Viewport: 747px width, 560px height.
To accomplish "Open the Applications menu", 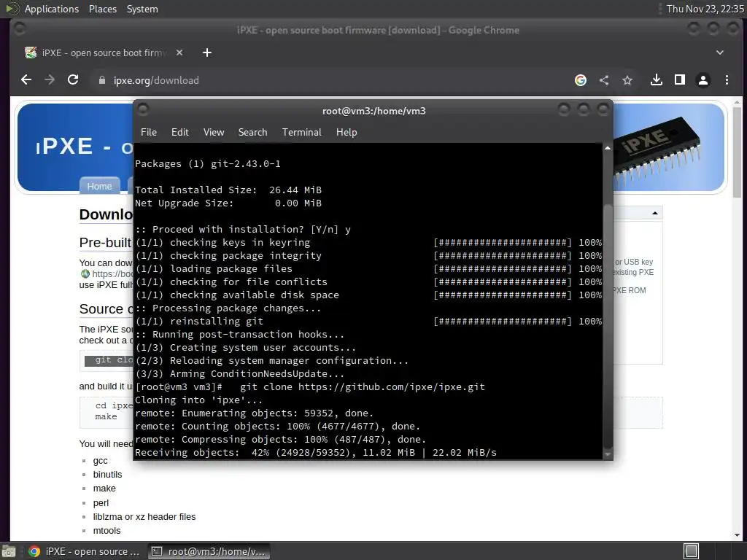I will [52, 9].
